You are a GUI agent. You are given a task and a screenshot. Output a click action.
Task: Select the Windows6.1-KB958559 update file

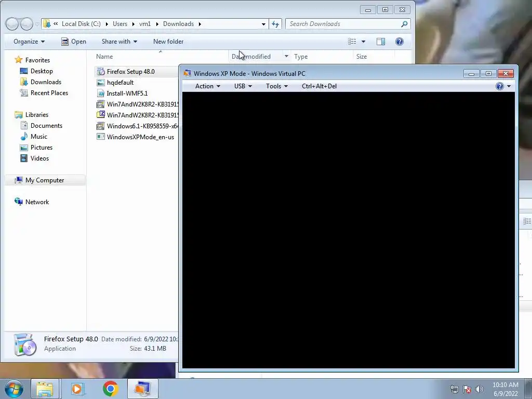point(142,126)
